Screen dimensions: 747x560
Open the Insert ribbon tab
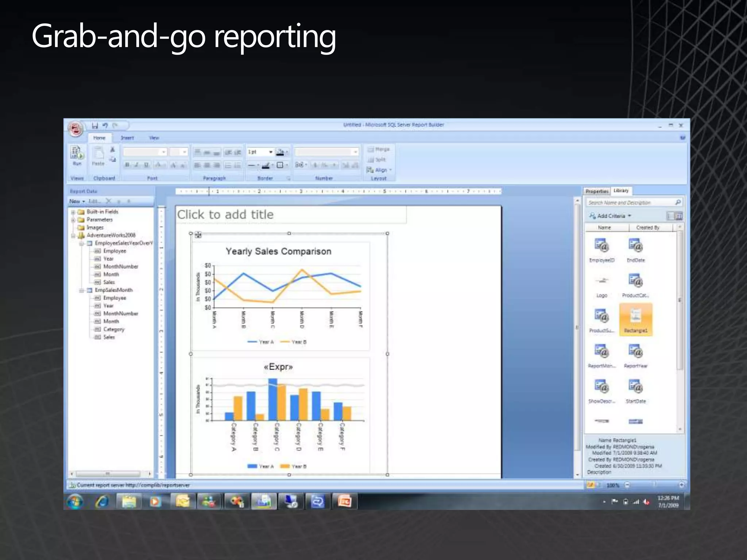coord(127,138)
